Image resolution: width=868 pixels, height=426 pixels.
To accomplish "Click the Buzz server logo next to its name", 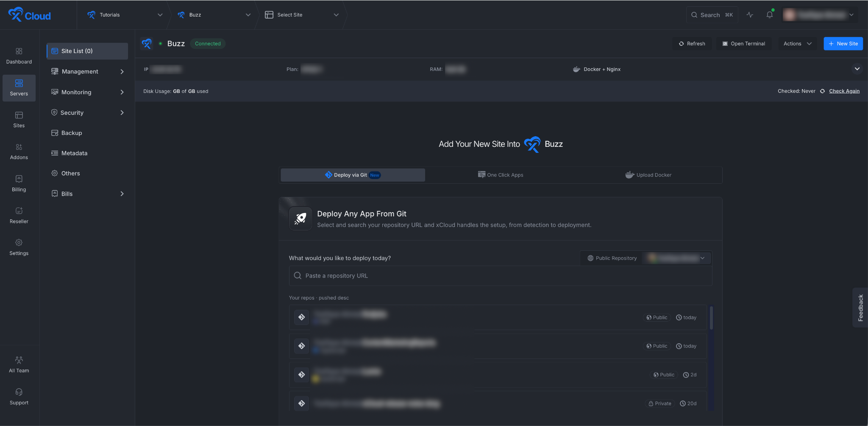I will [147, 44].
